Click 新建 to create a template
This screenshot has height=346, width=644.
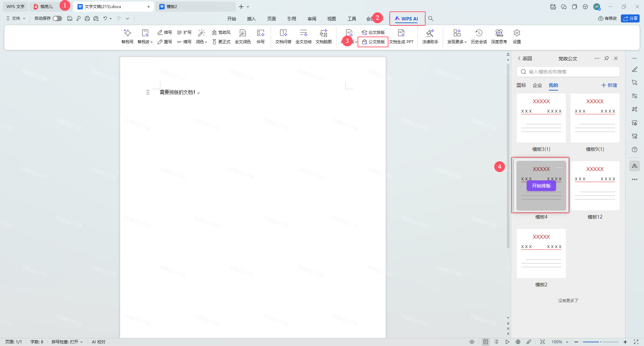[609, 85]
